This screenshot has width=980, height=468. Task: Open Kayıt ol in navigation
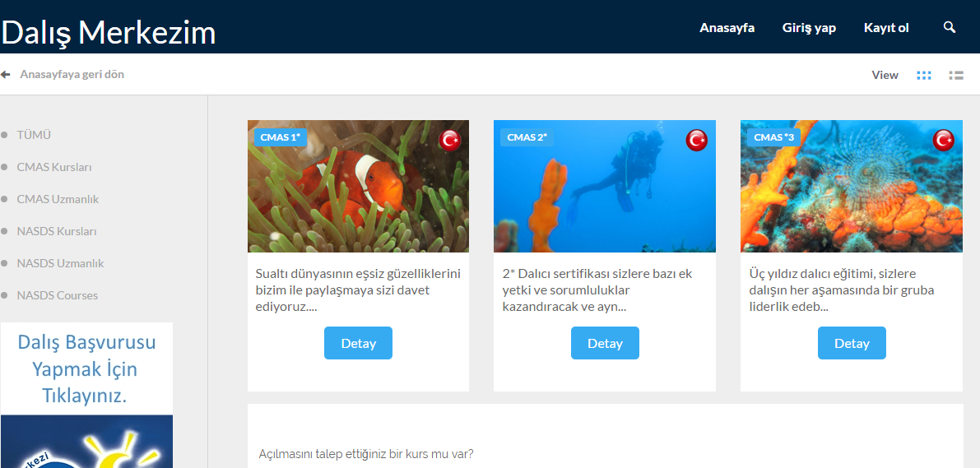[x=886, y=28]
